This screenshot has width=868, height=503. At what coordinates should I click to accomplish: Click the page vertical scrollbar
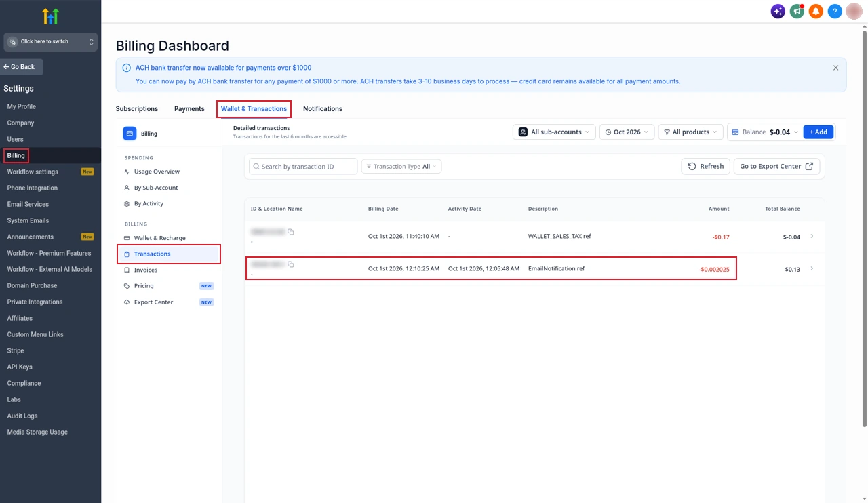[x=864, y=228]
